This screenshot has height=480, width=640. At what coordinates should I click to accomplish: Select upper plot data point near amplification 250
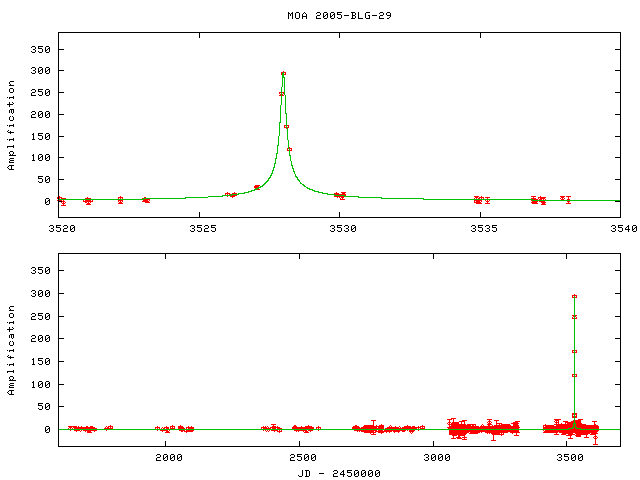pos(282,94)
